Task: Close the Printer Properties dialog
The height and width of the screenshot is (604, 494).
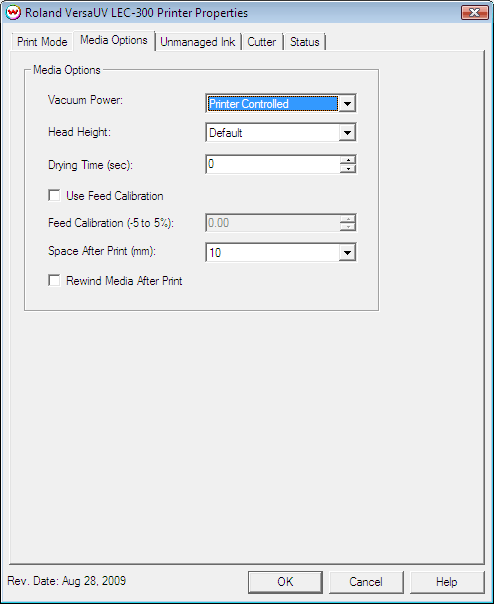Action: (x=474, y=12)
